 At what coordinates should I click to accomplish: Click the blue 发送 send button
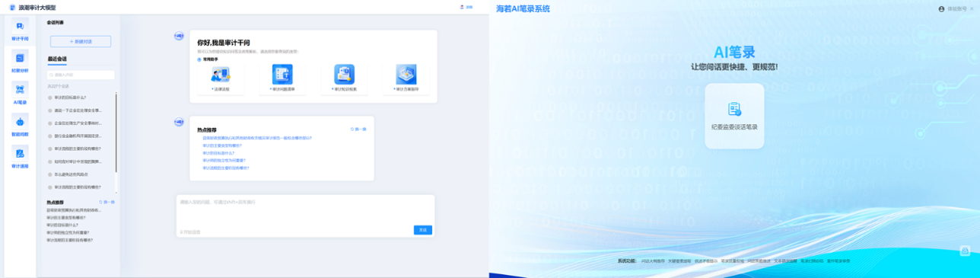point(422,229)
